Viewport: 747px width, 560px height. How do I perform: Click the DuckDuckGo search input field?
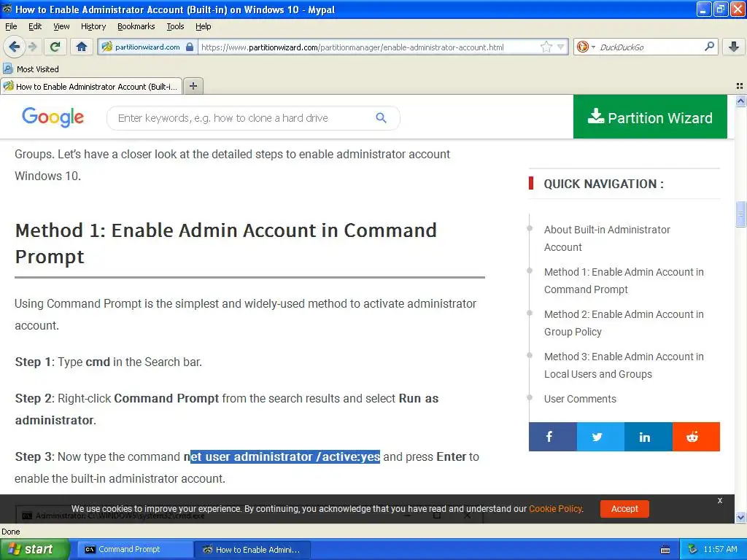pos(649,47)
